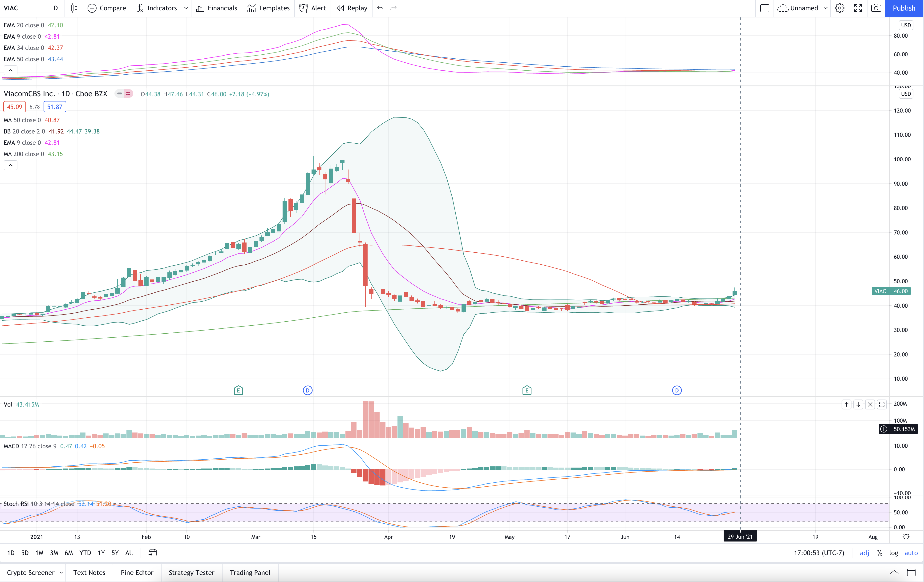Select the 6M time range
The width and height of the screenshot is (924, 582).
point(69,553)
